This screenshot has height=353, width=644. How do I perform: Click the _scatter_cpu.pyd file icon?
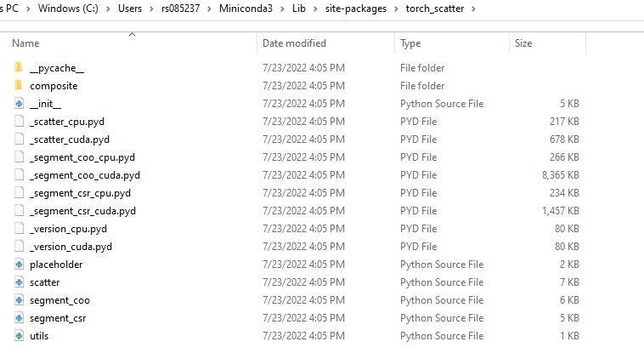[x=20, y=122]
